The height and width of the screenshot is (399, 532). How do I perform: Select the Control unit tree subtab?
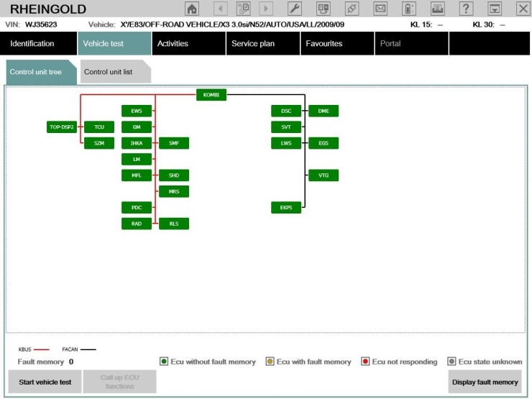click(42, 72)
